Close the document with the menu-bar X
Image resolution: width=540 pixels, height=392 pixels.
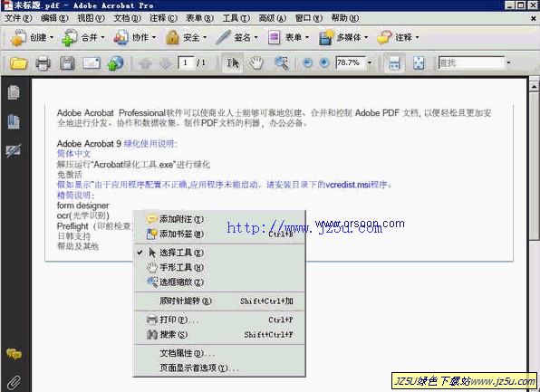point(533,19)
